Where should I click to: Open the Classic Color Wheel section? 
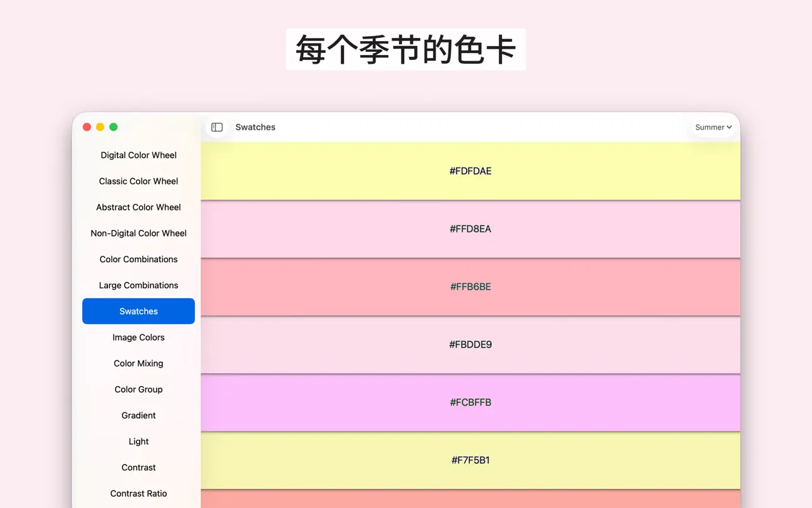point(138,181)
